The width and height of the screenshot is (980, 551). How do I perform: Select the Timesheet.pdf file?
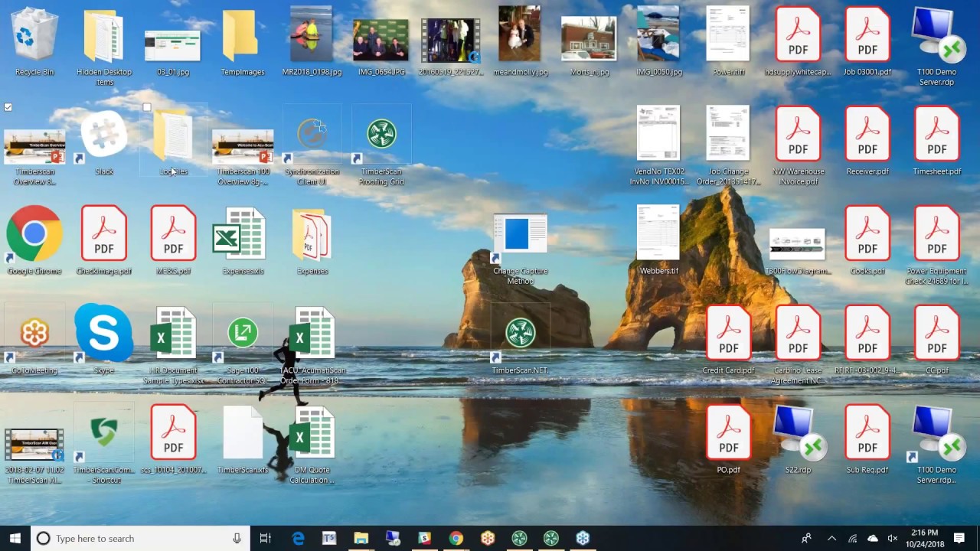tap(937, 142)
